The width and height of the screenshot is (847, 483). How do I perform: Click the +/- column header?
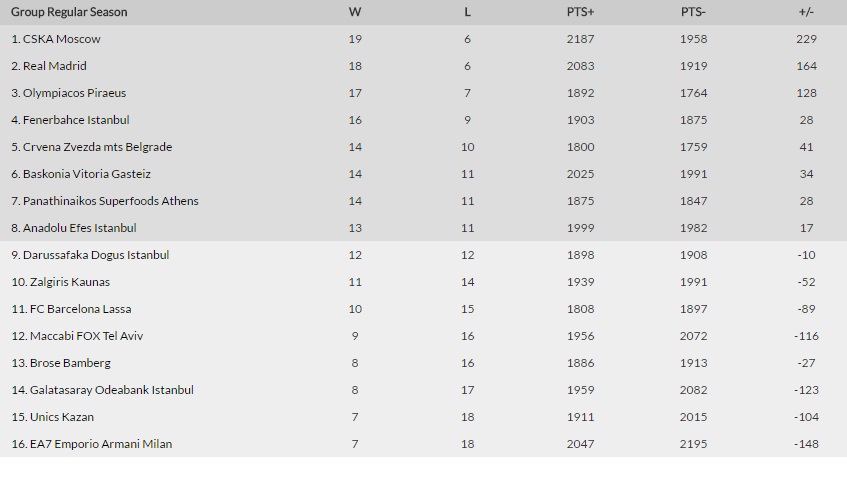tap(807, 12)
